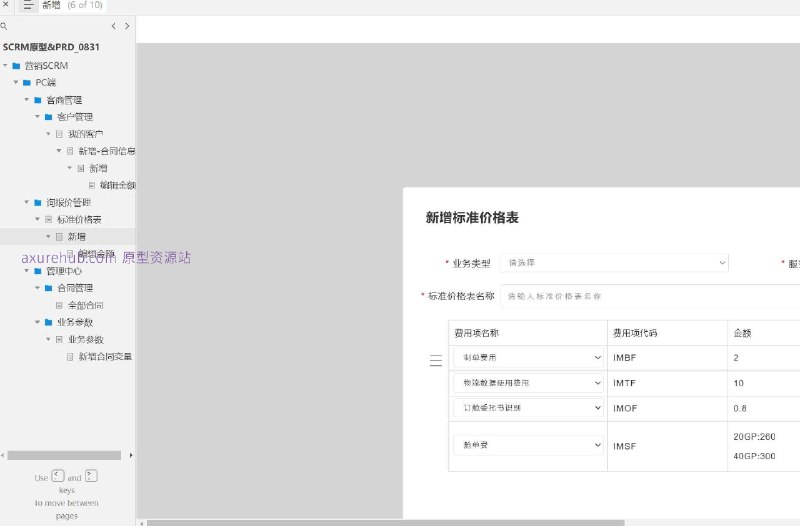Image resolution: width=800 pixels, height=526 pixels.
Task: Click the amount cell showing 0.8
Action: point(740,408)
